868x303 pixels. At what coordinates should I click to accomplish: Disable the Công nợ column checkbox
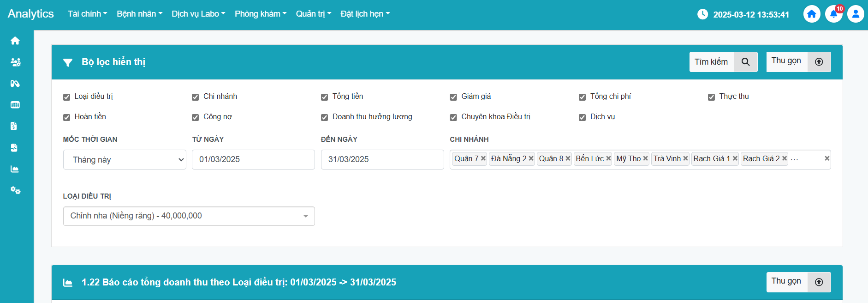tap(196, 117)
